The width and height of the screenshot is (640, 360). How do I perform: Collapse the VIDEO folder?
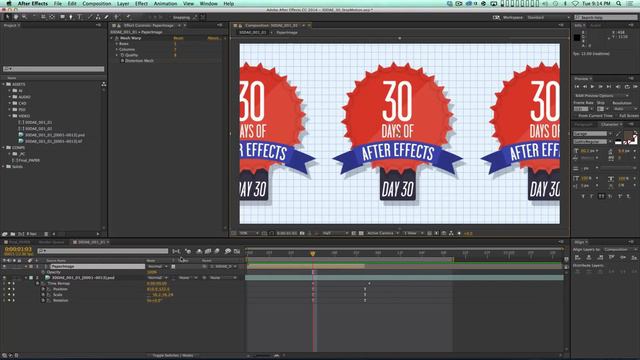point(10,116)
